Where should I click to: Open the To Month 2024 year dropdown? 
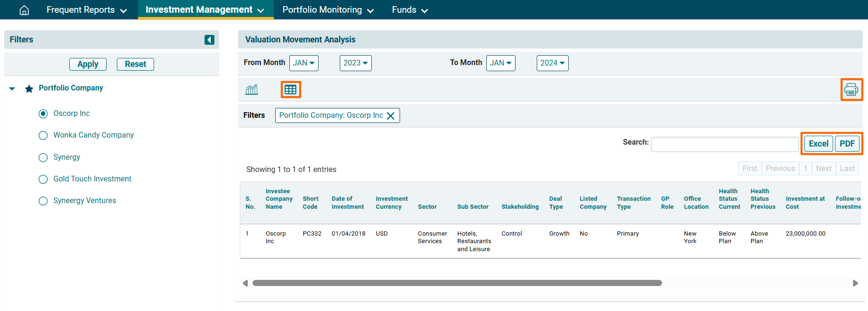coord(552,63)
